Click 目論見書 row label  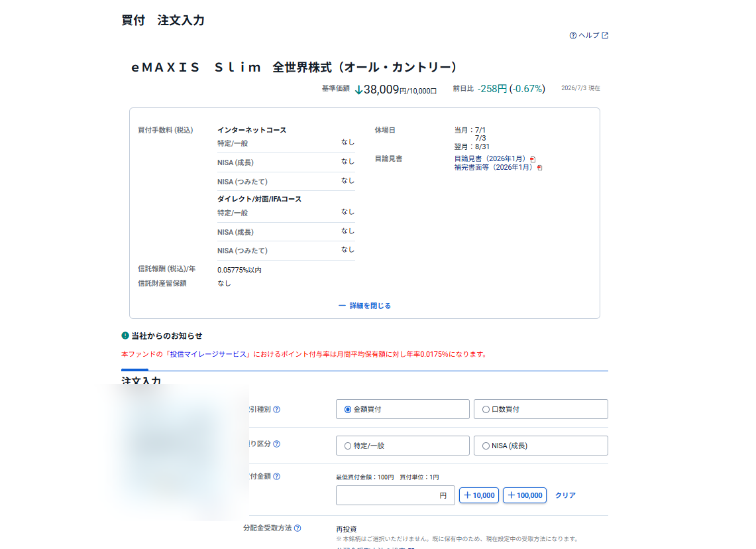pyautogui.click(x=388, y=158)
